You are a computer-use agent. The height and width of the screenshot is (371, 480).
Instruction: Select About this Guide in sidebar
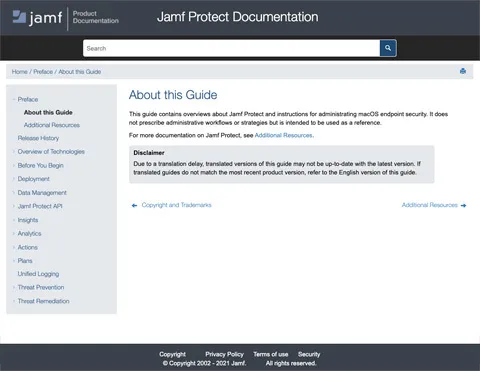point(48,112)
